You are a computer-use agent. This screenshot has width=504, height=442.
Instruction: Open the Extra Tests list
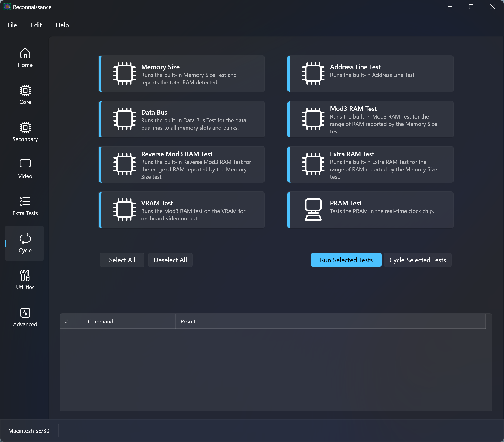tap(25, 206)
